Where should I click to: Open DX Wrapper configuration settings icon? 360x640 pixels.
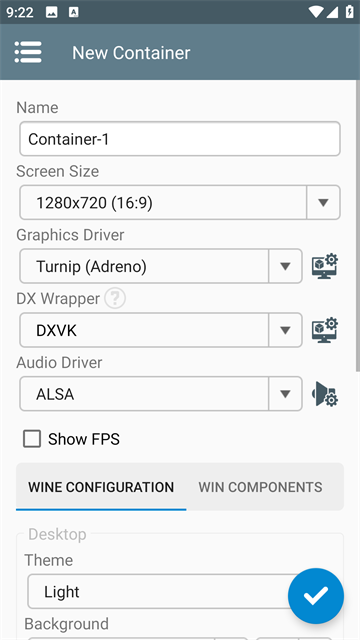coord(325,330)
